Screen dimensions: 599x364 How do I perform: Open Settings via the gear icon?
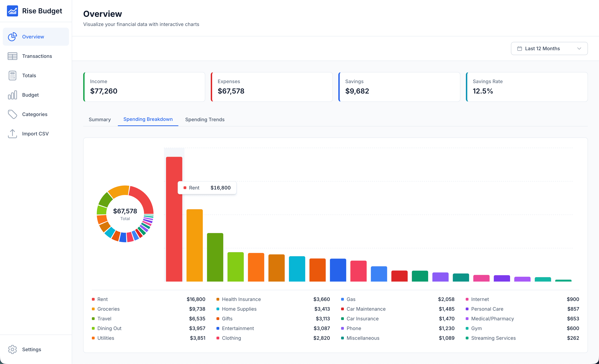point(12,349)
